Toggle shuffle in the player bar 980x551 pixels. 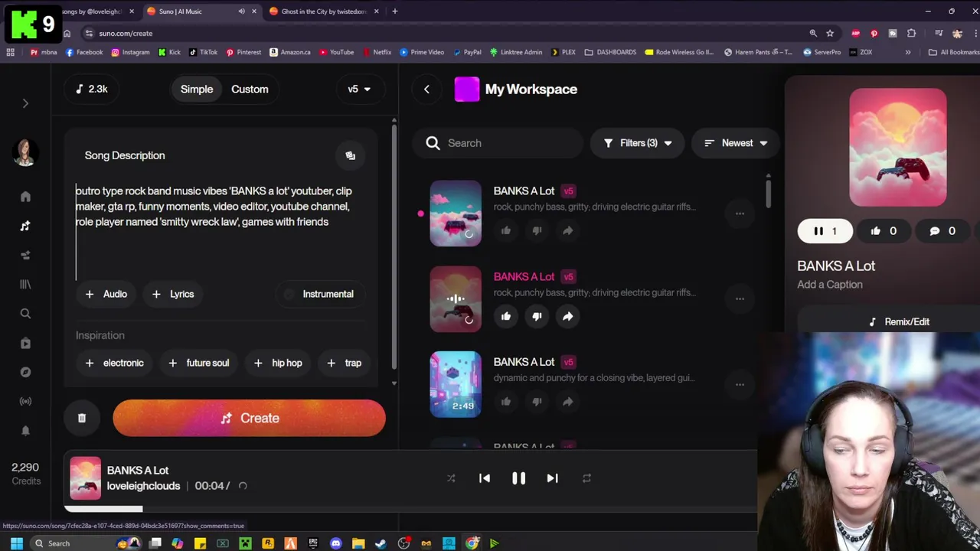coord(451,478)
